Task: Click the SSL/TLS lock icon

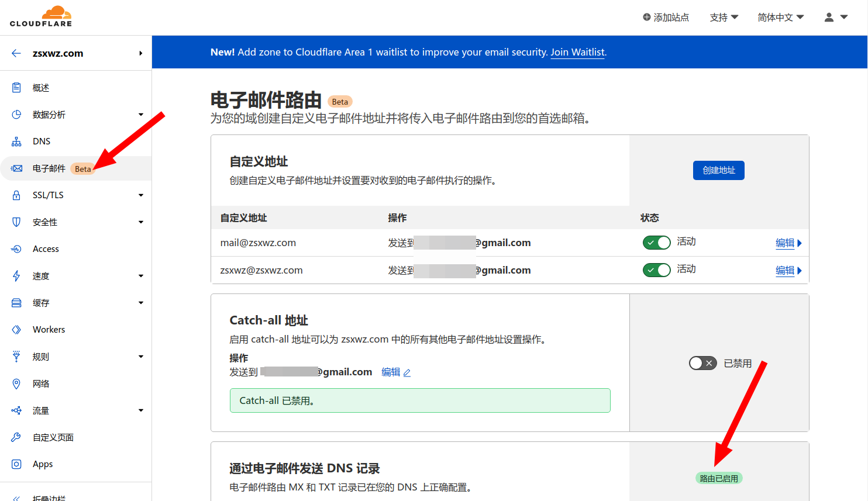Action: (x=16, y=195)
